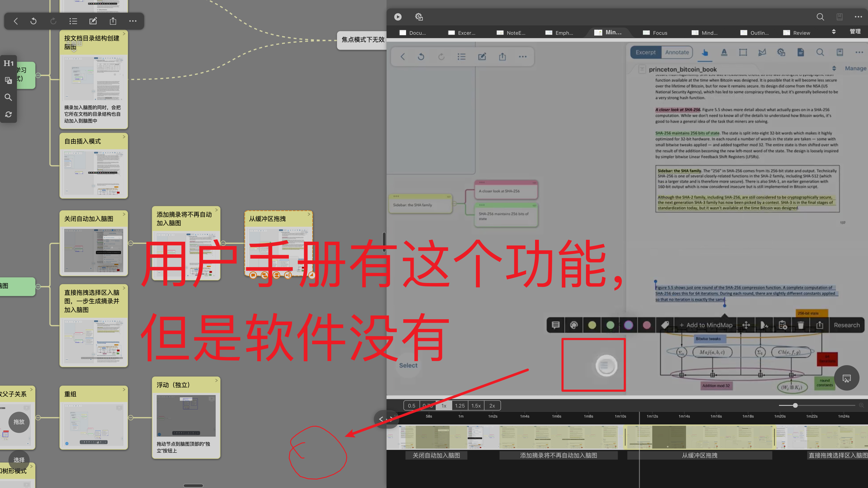Open more options in video window header
868x488 pixels.
(858, 17)
